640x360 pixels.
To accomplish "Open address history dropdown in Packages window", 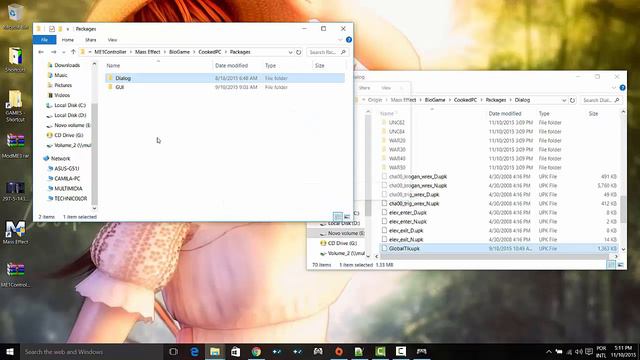I will [290, 52].
